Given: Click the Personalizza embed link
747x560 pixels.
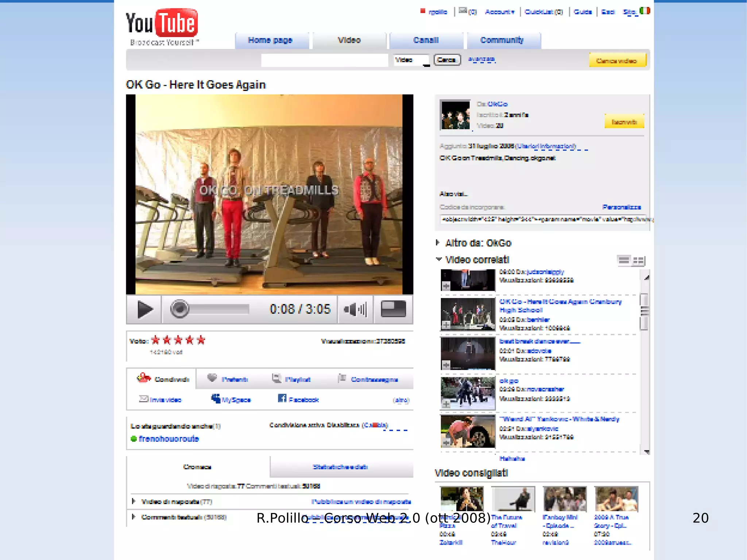Looking at the screenshot, I should 622,207.
